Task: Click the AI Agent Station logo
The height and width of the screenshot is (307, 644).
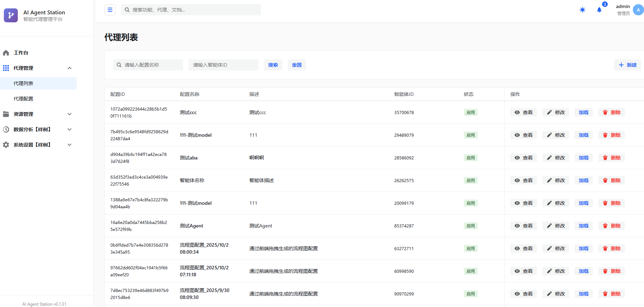Action: (11, 15)
